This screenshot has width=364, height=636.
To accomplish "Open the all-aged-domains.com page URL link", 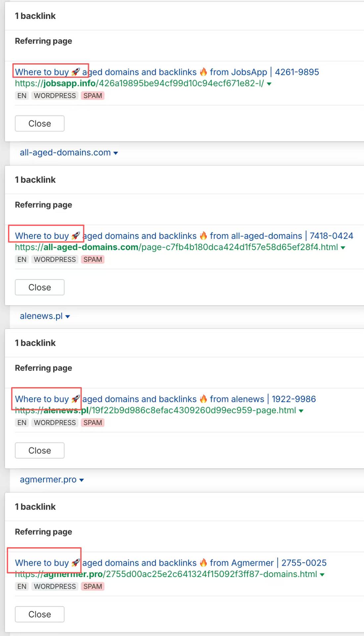I will (177, 247).
